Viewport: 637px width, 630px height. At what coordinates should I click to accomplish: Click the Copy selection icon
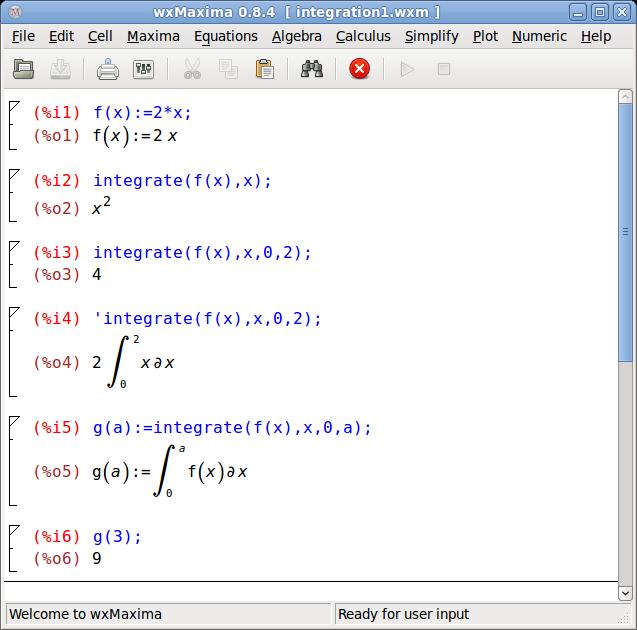(228, 69)
